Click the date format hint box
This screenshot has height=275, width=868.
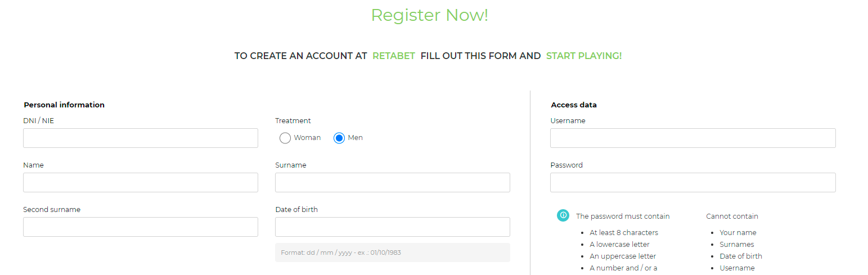pos(393,253)
